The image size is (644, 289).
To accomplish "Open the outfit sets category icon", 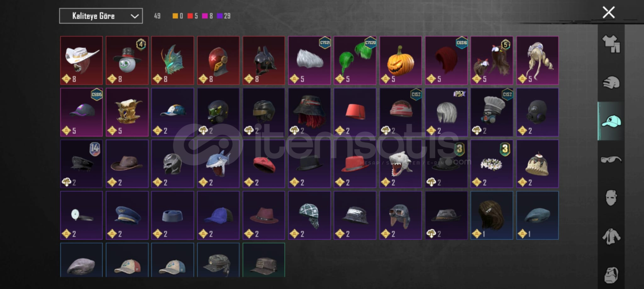I will point(611,44).
